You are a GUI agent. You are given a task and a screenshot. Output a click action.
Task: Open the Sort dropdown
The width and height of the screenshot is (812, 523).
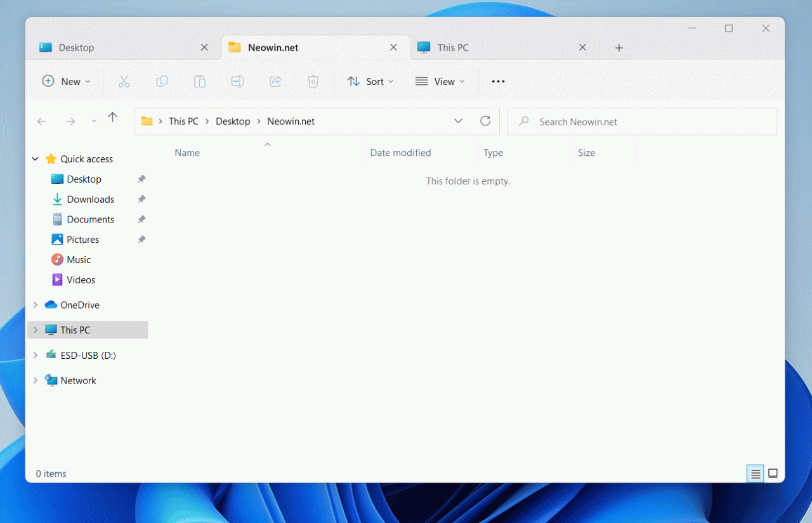tap(370, 81)
